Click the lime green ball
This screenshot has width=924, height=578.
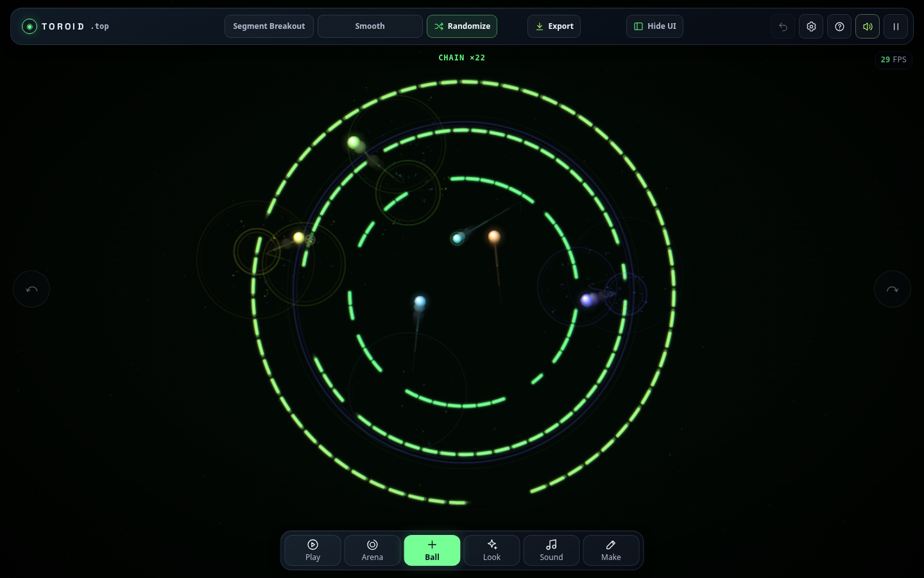pos(354,142)
